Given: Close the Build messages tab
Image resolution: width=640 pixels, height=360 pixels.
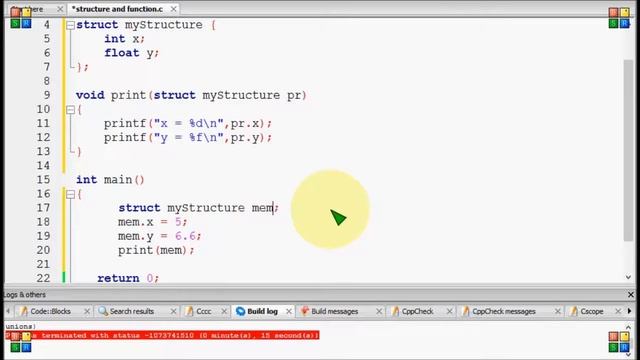Looking at the screenshot, I should pos(379,311).
